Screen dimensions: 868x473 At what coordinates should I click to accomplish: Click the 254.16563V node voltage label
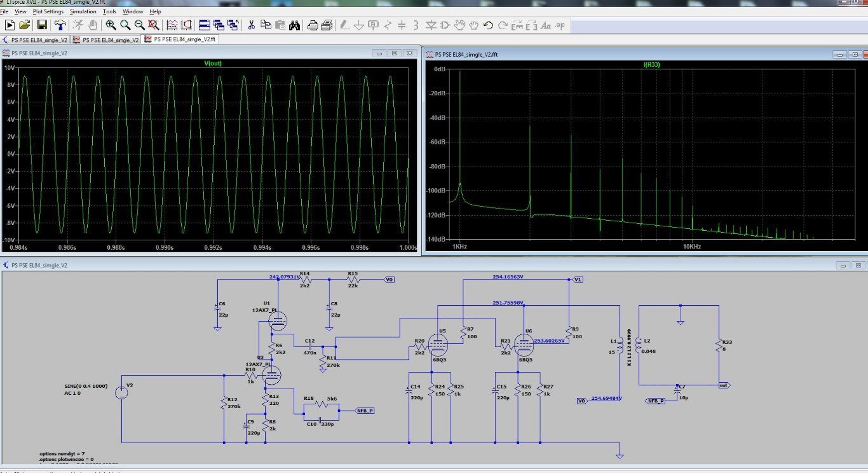tap(508, 277)
